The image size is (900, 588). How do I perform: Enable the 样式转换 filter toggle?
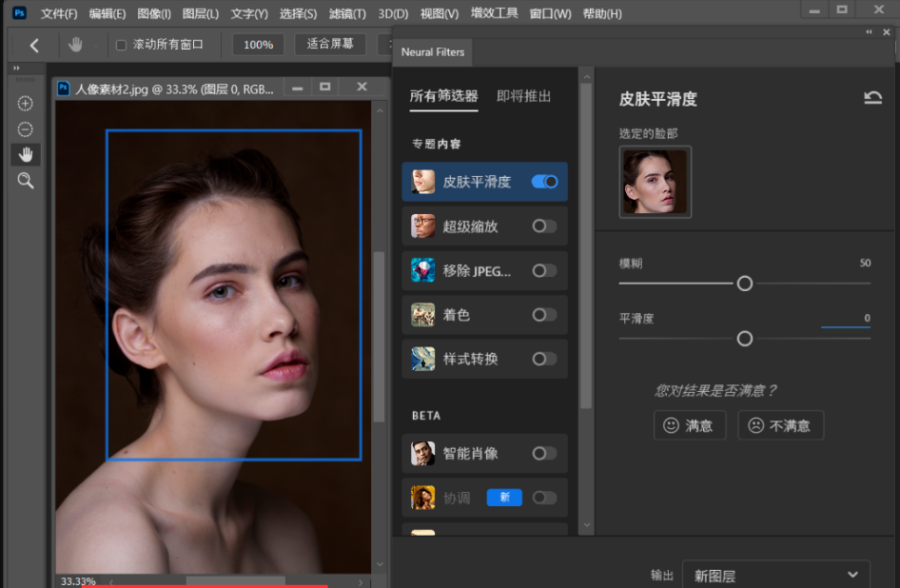click(x=544, y=359)
